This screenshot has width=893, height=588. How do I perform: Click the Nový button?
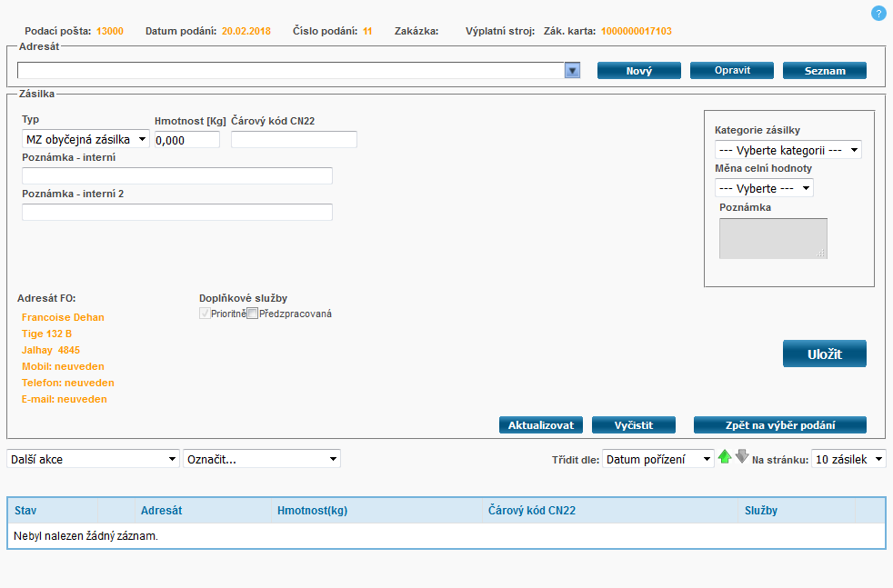point(638,71)
